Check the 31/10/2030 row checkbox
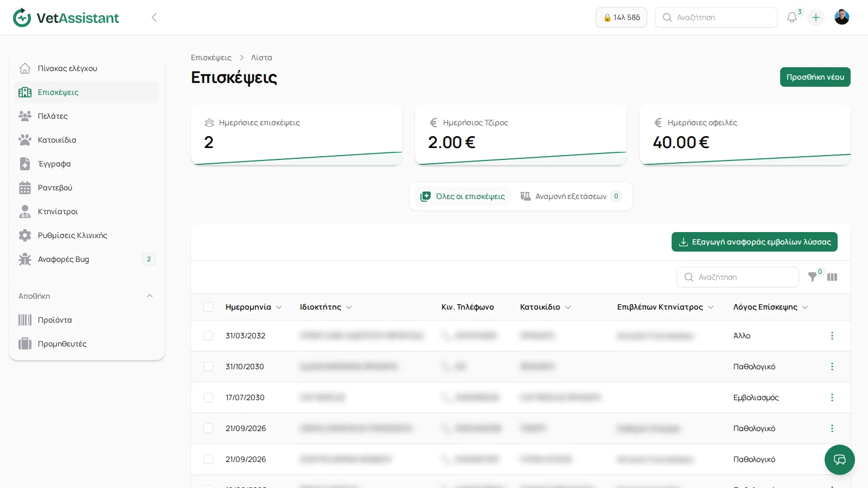The width and height of the screenshot is (868, 488). pos(208,367)
